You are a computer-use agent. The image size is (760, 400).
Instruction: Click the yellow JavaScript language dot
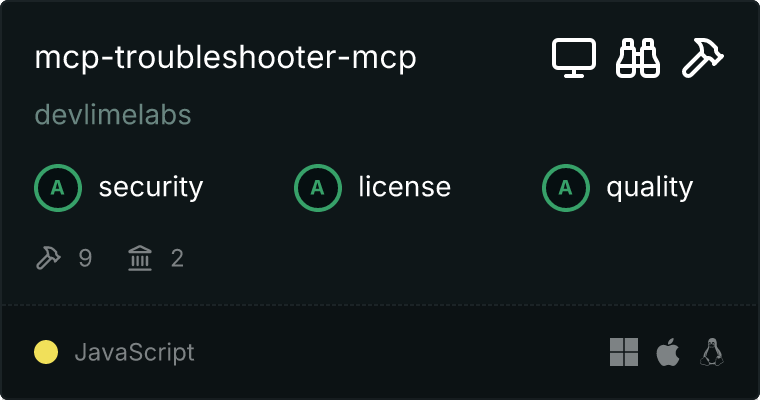(46, 352)
